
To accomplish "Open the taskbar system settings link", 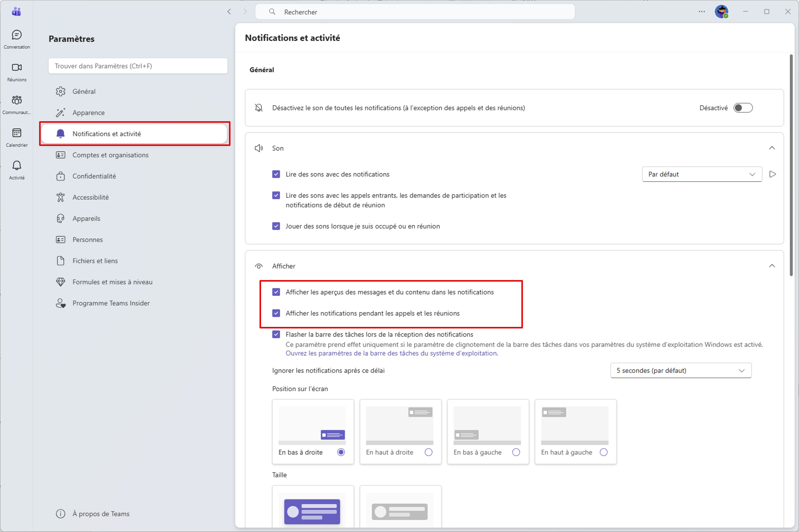I will point(391,353).
